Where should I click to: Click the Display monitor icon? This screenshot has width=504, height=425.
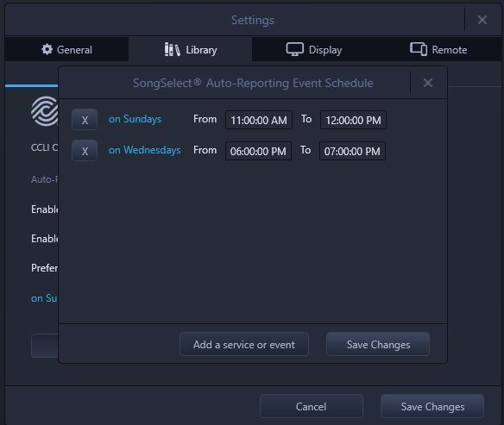click(295, 49)
